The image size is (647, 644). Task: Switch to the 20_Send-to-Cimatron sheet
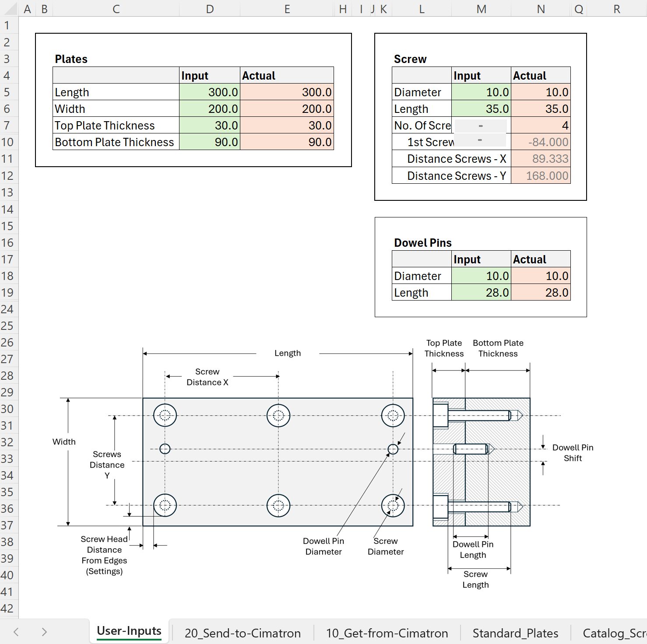[x=243, y=633]
